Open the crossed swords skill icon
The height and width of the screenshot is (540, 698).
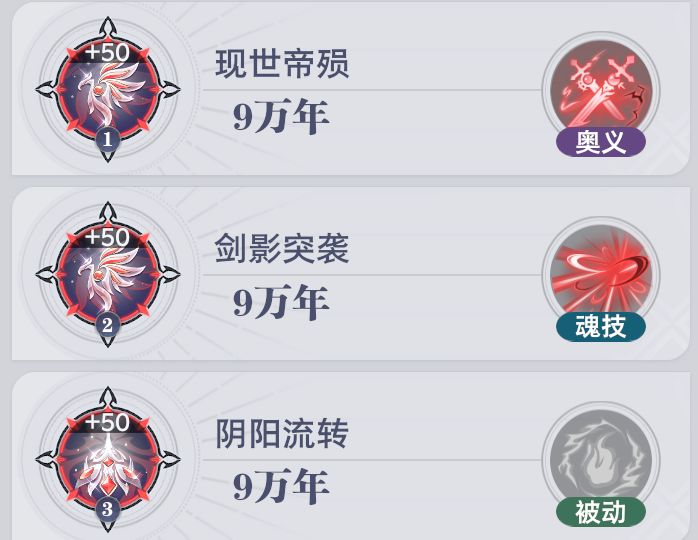pos(601,90)
